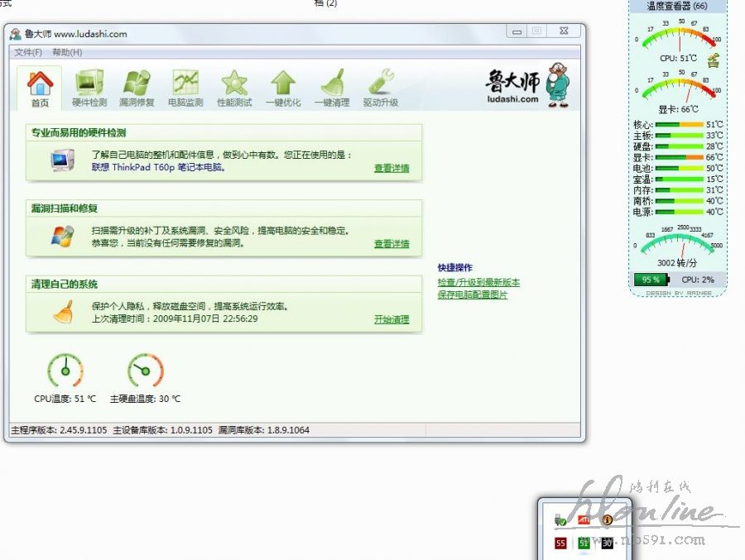Click the 核心 51℃ temperature bar

(x=679, y=124)
